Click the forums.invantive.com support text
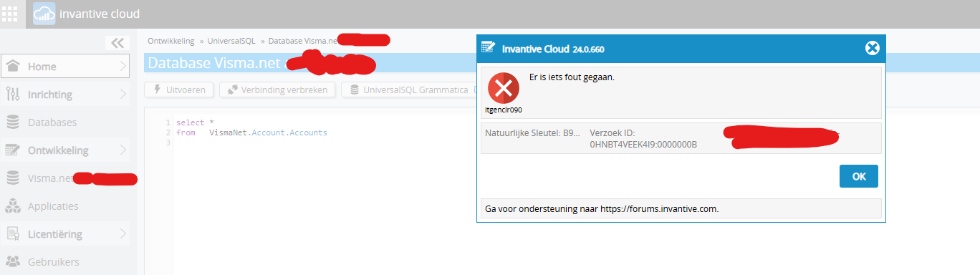Viewport: 980px width, 275px height. (601, 209)
